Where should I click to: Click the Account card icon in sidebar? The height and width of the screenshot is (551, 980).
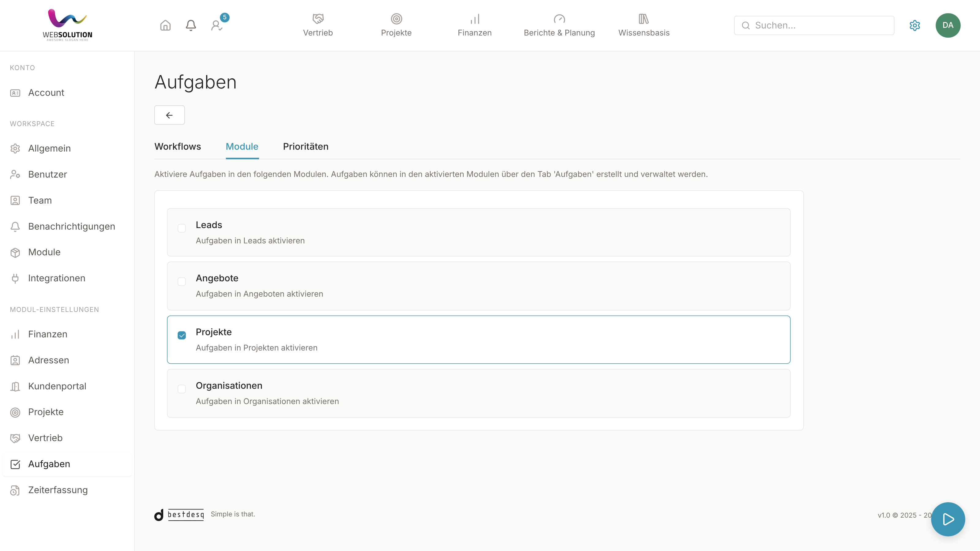coord(15,93)
